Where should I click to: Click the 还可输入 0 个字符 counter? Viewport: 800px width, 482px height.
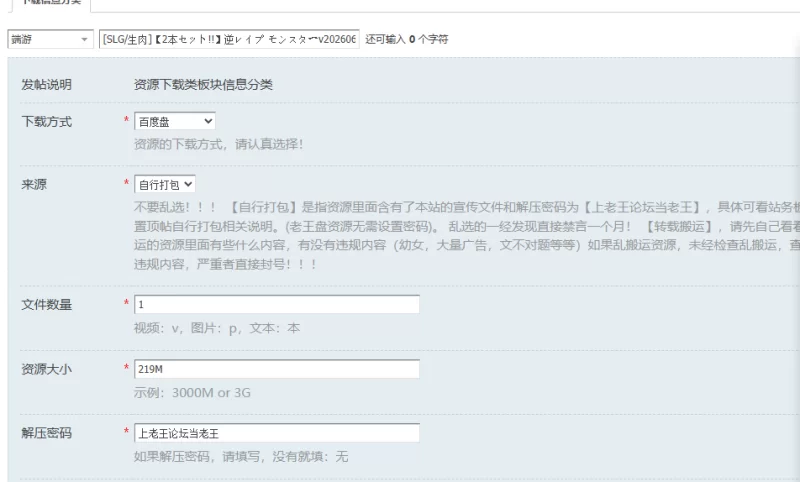407,39
